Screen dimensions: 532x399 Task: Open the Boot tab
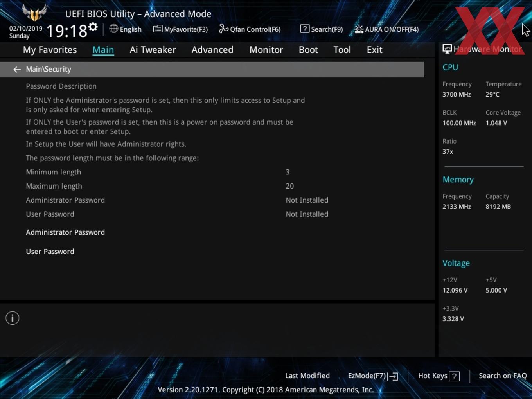click(308, 50)
